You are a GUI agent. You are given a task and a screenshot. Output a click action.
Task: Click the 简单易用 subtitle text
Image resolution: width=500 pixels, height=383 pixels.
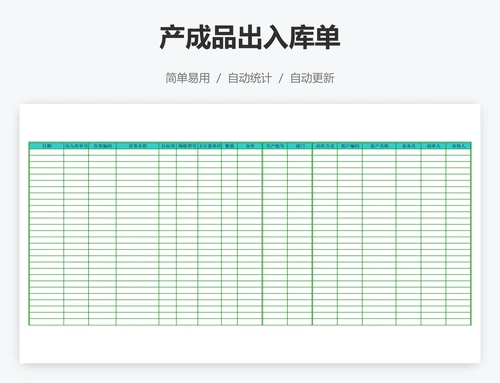pos(188,78)
